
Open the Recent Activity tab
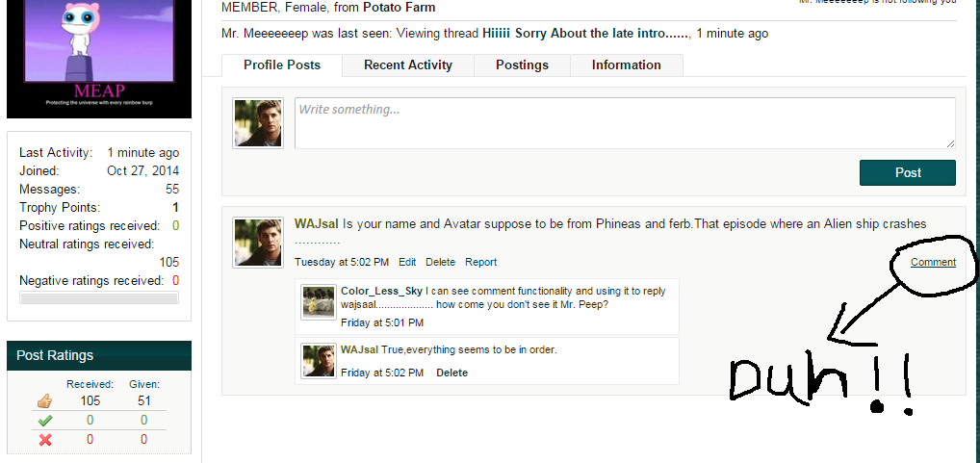coord(408,65)
